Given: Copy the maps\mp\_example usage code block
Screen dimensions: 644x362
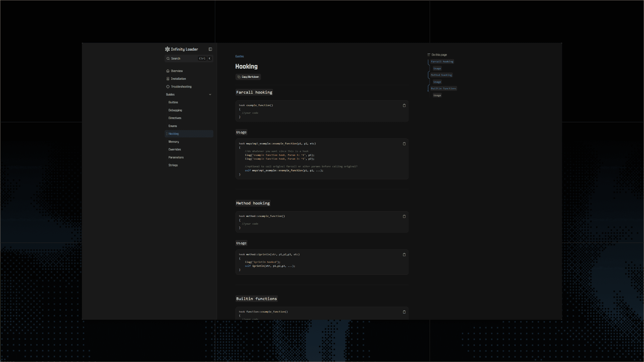Looking at the screenshot, I should coord(404,144).
